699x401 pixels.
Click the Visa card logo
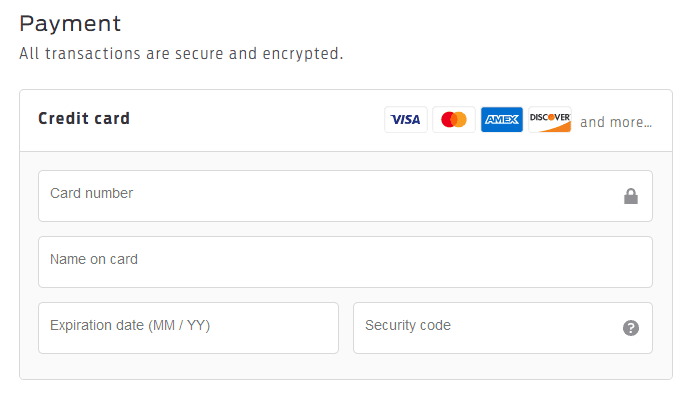(x=405, y=120)
